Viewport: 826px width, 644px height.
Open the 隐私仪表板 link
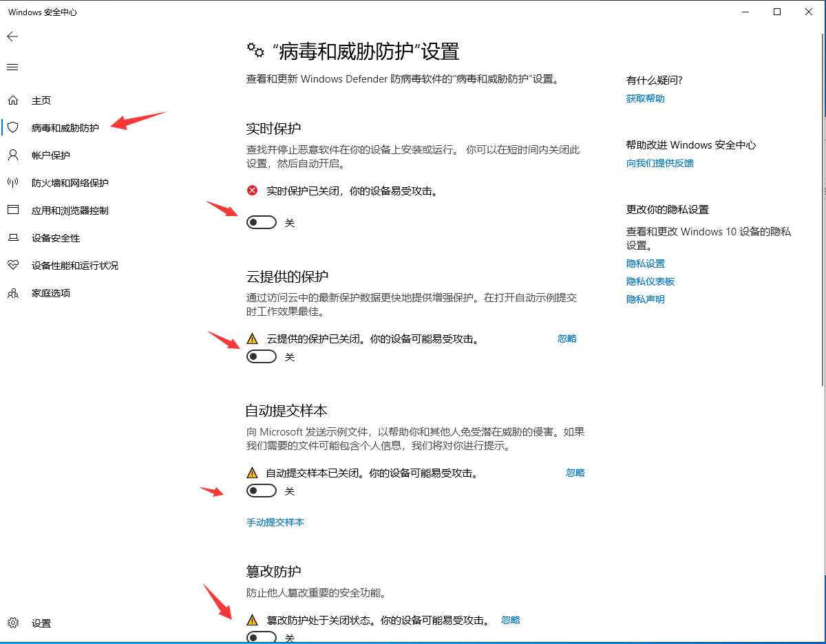pos(650,281)
